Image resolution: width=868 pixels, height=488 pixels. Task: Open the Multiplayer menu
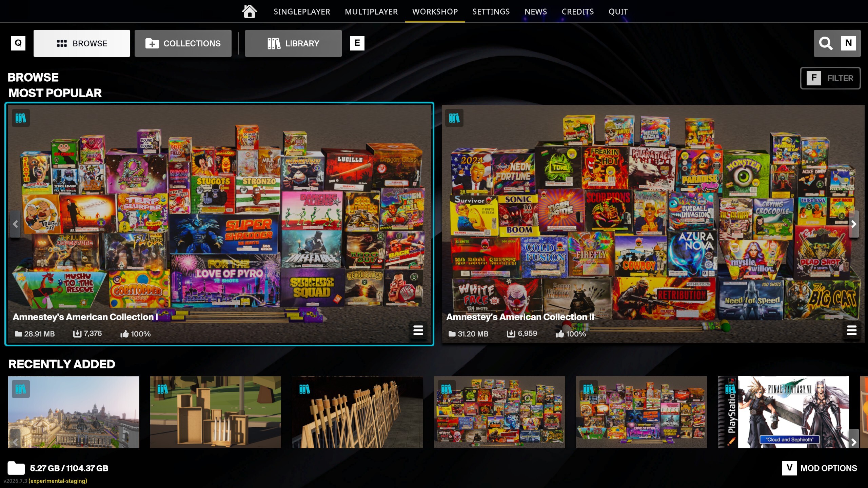[x=371, y=12]
